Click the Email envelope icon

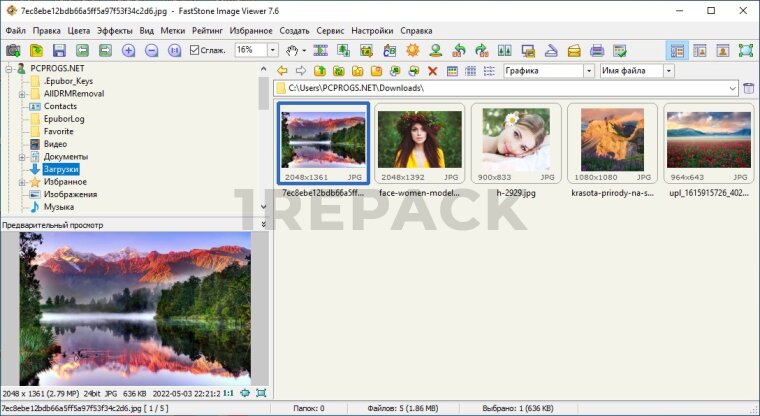tap(574, 50)
